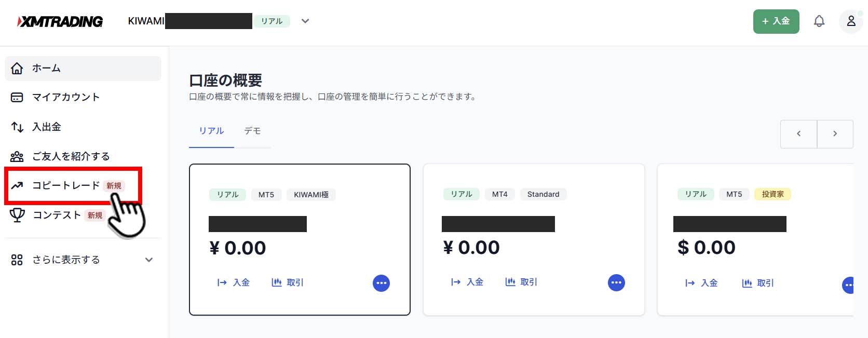Open more options on the MT4 Standard card

(616, 282)
